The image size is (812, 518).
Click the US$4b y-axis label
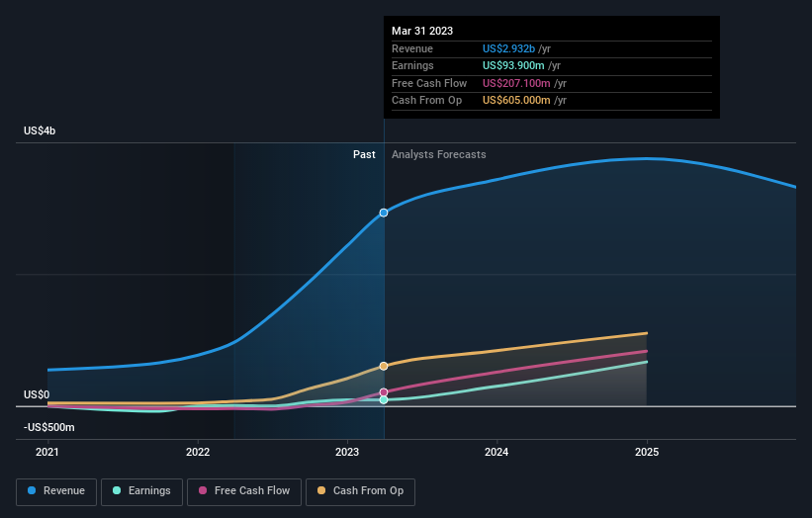point(40,130)
